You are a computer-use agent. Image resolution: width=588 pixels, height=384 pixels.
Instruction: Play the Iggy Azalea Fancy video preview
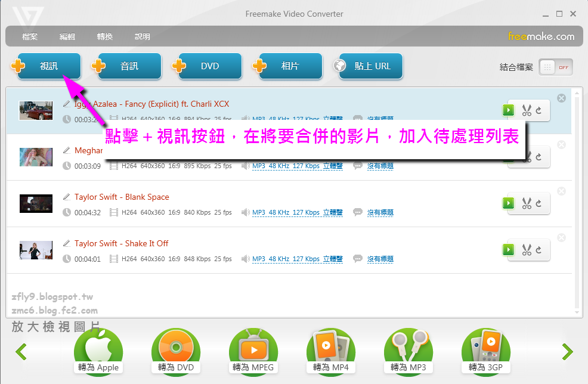(508, 110)
